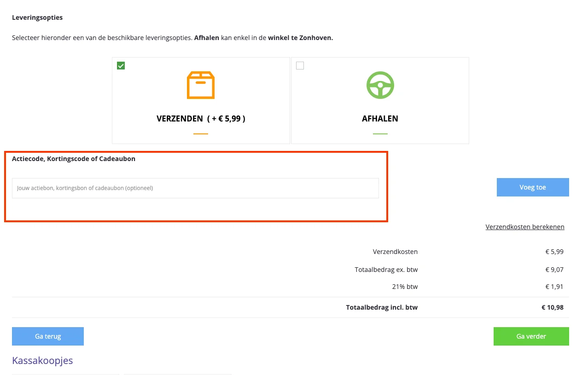Focus the actiebon or cadeaubon code field
This screenshot has height=375, width=588.
(x=195, y=188)
